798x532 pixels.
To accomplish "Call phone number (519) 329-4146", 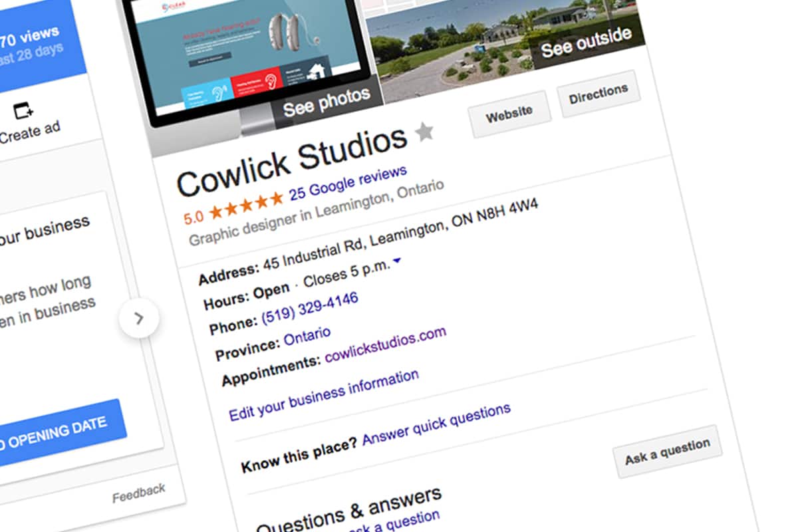I will (310, 308).
